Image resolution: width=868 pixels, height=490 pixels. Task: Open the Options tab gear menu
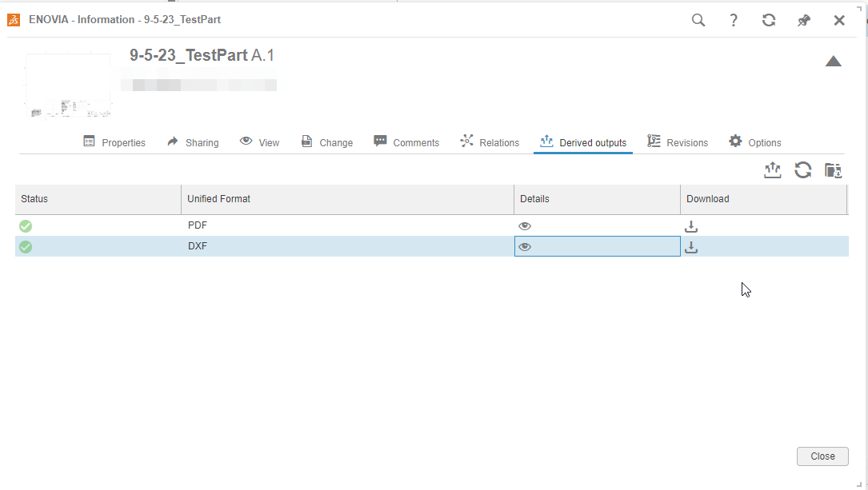pos(754,141)
